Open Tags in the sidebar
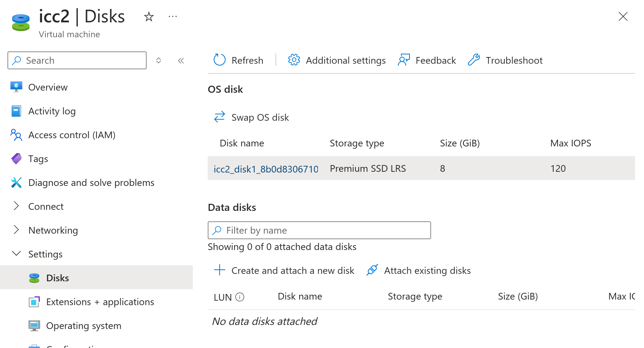This screenshot has width=644, height=348. coord(38,159)
